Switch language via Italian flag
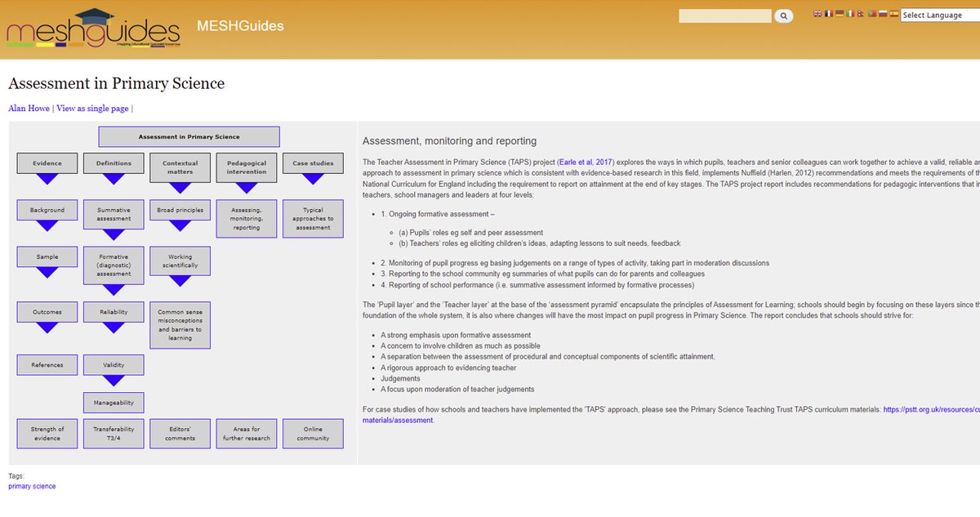980x517 pixels. point(849,14)
